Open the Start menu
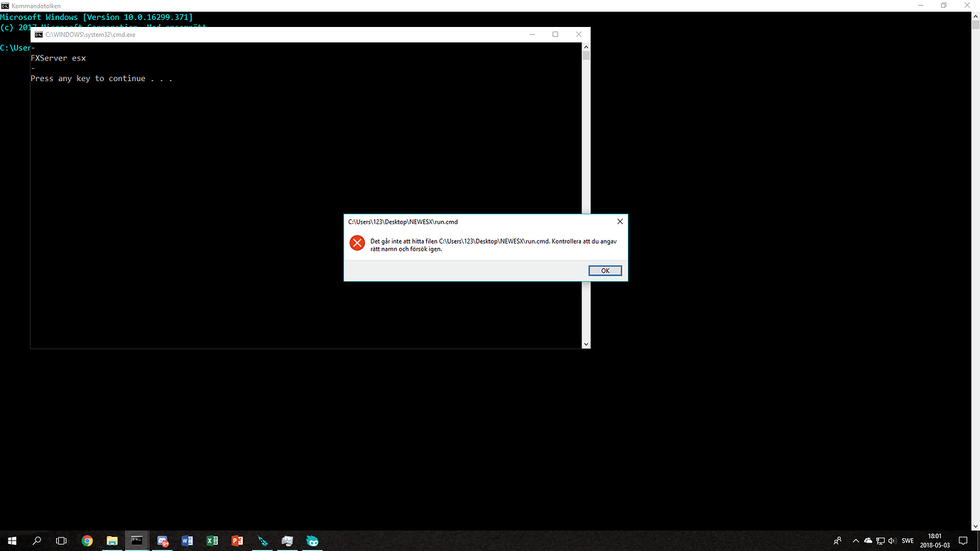Viewport: 980px width, 551px height. (x=12, y=540)
